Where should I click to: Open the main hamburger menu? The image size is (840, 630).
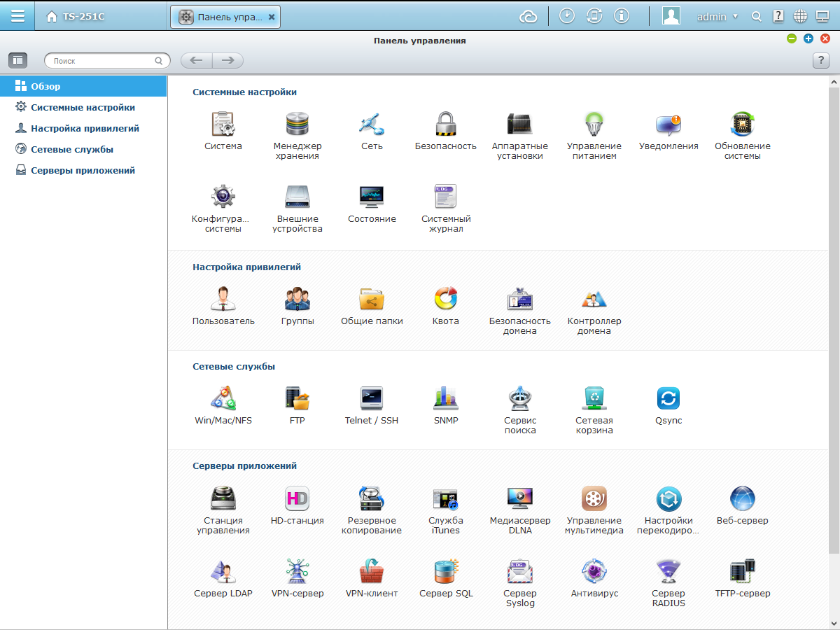click(17, 15)
